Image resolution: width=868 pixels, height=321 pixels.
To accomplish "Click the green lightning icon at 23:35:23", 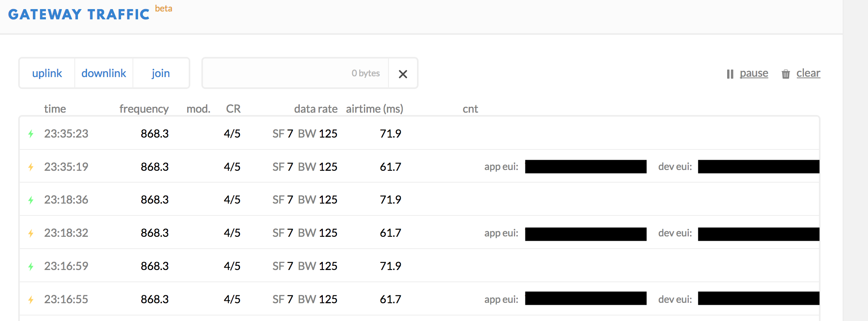I will tap(31, 134).
